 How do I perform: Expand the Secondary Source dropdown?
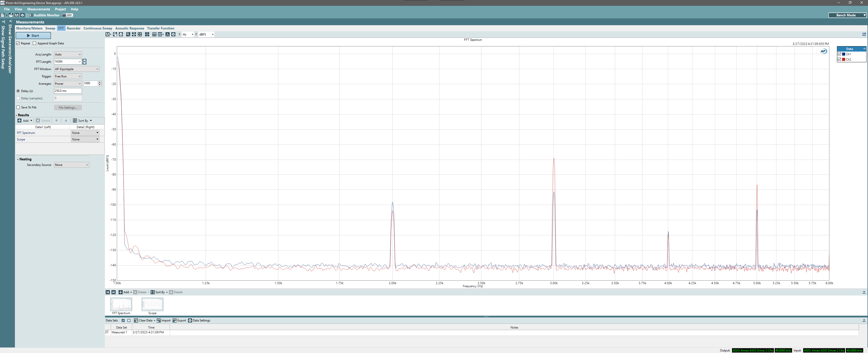[71, 165]
